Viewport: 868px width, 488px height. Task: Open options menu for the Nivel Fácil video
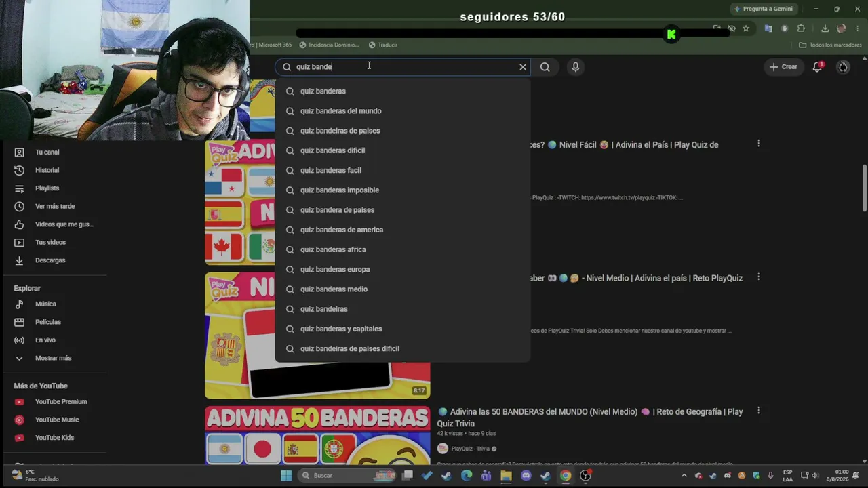click(759, 144)
